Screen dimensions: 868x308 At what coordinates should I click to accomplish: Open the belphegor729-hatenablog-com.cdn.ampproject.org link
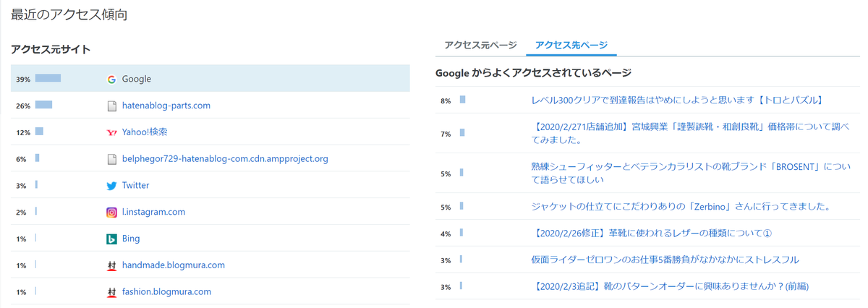[x=225, y=158]
